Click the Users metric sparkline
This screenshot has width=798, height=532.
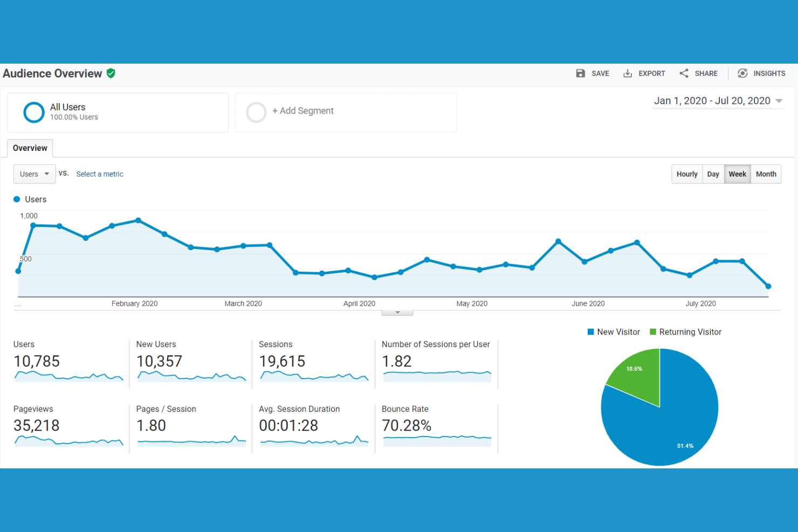pyautogui.click(x=68, y=376)
